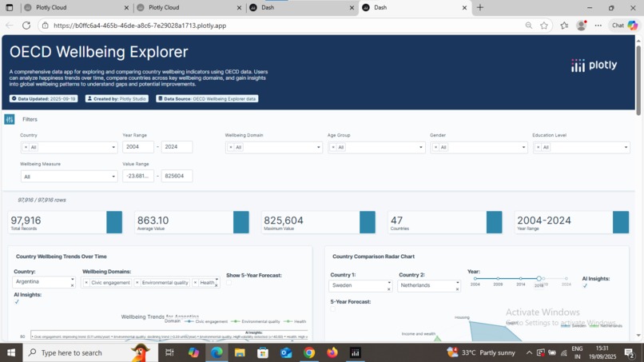Open browser settings ellipsis menu
This screenshot has height=362, width=644.
(598, 26)
